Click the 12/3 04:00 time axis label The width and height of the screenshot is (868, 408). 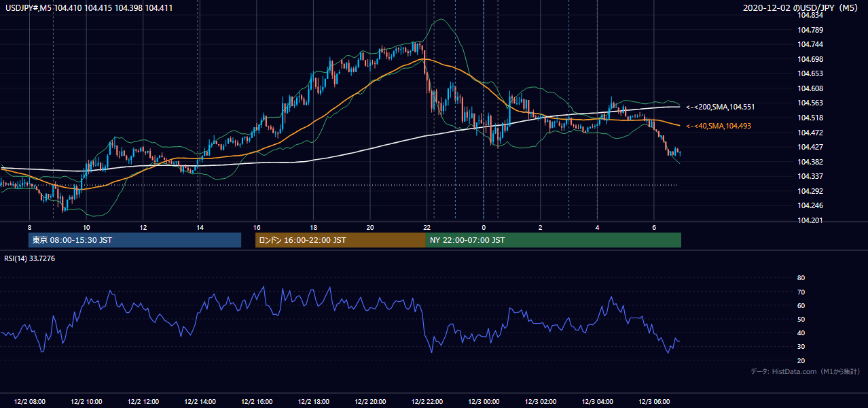597,402
